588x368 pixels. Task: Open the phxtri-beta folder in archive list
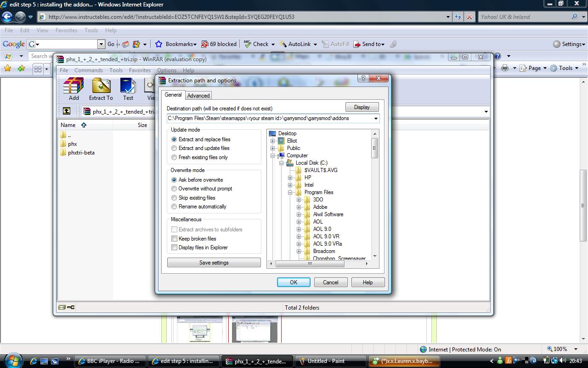tap(77, 153)
